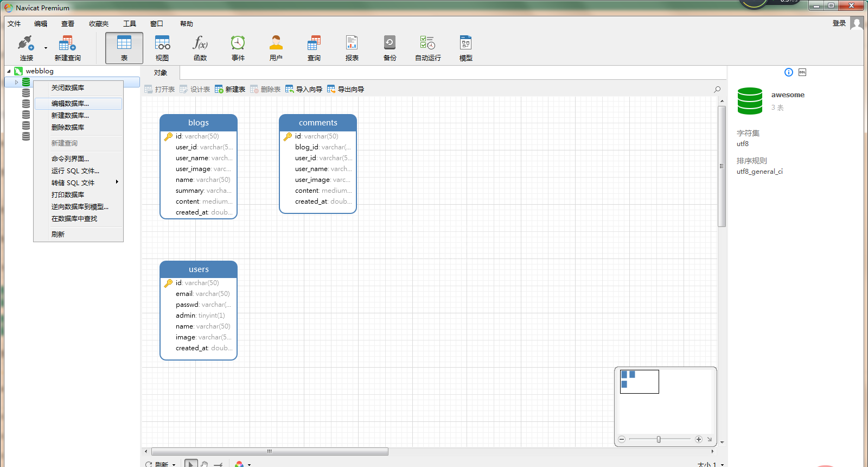
Task: Open the 报表 (Report) section
Action: pos(352,48)
